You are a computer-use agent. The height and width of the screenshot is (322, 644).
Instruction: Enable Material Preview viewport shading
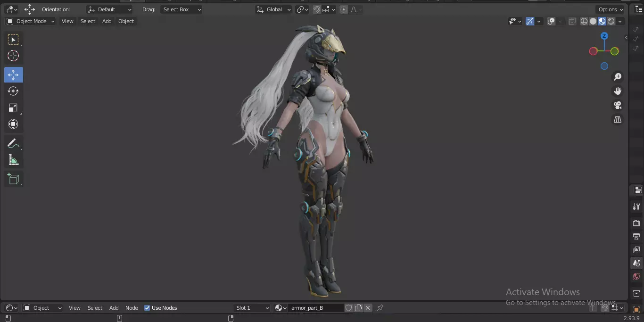[602, 21]
